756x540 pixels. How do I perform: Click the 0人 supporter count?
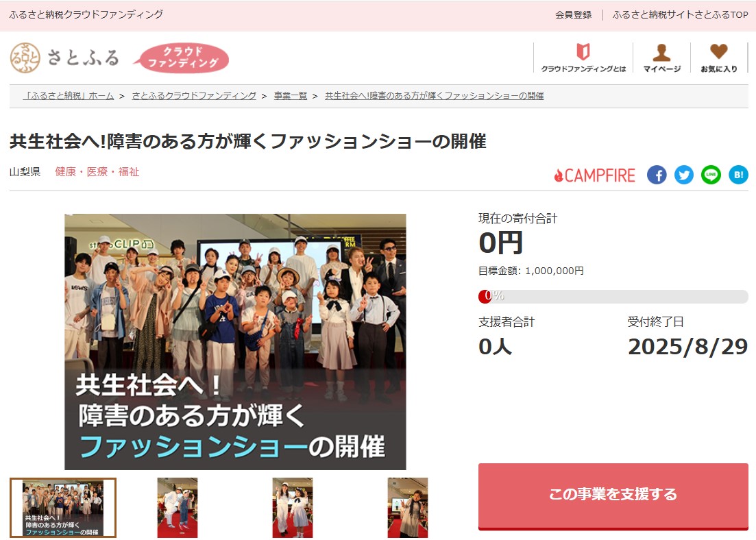(495, 347)
